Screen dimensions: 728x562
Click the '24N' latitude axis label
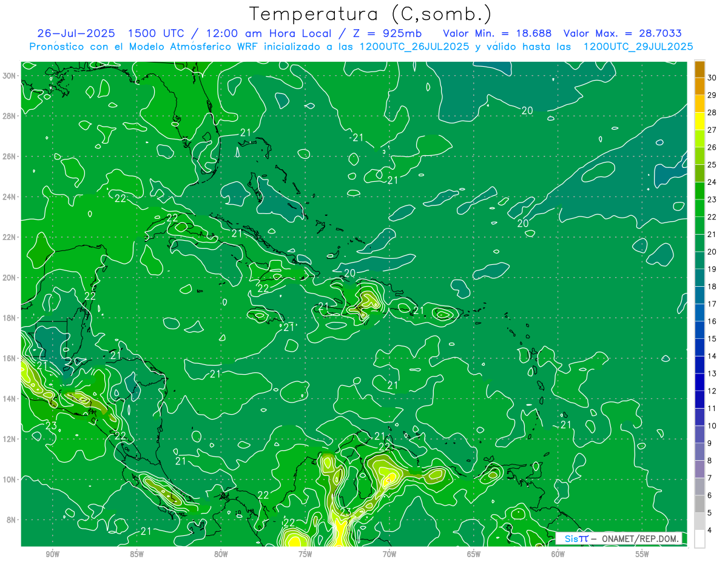(x=10, y=197)
